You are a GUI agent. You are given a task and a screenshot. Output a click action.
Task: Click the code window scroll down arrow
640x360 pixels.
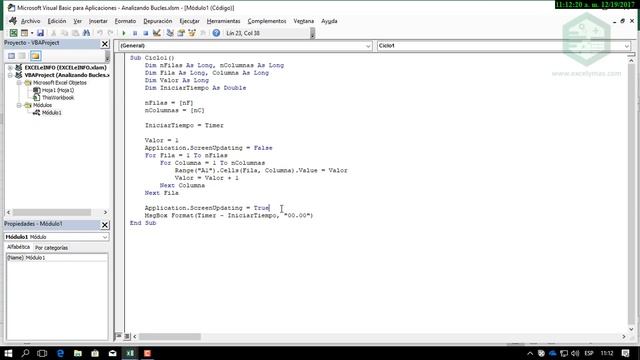point(631,329)
